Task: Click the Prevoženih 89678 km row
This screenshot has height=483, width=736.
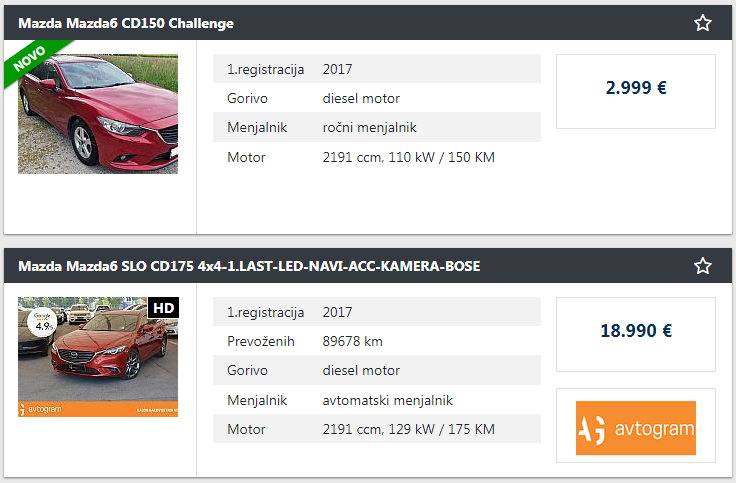Action: (377, 341)
